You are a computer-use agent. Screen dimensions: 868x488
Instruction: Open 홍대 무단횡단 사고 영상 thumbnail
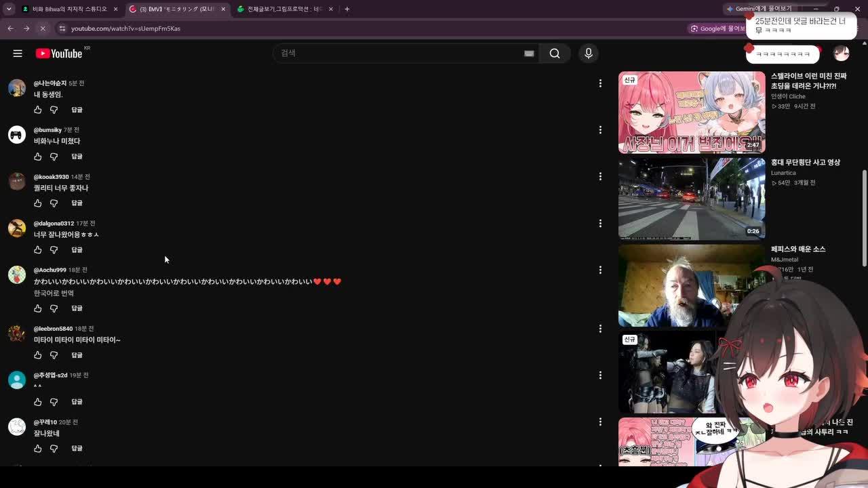pos(692,199)
